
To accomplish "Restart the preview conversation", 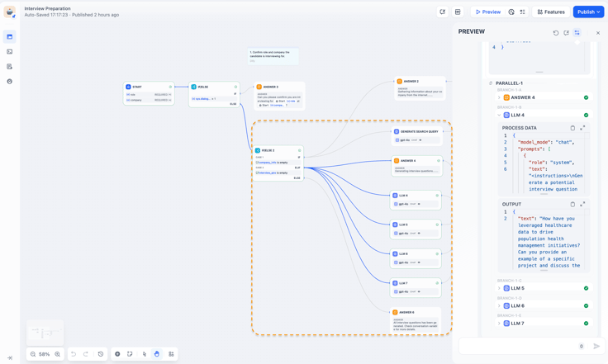I will point(556,33).
